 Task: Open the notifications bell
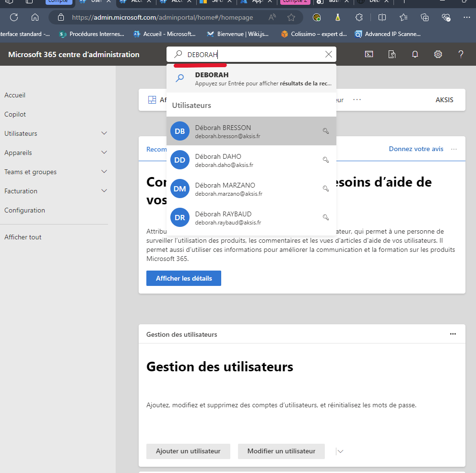[415, 54]
